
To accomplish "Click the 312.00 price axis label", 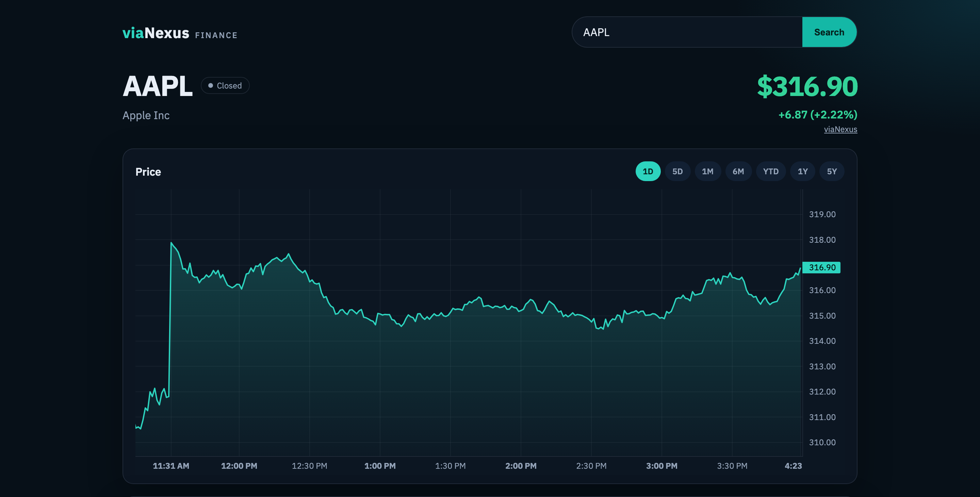I will point(822,391).
